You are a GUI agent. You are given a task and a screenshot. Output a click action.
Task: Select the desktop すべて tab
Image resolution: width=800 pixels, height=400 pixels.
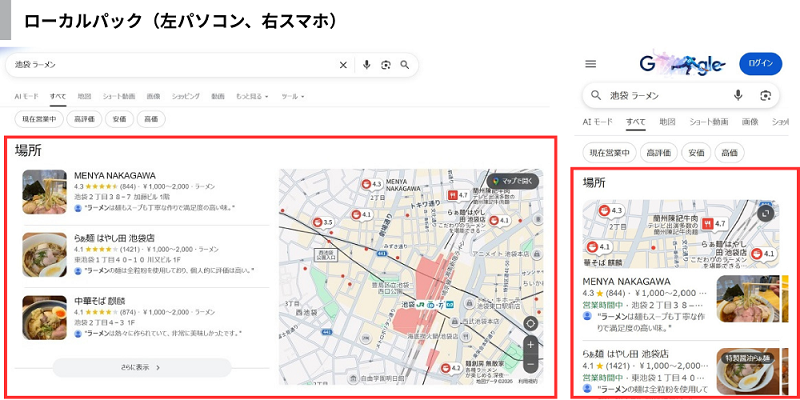(x=58, y=96)
